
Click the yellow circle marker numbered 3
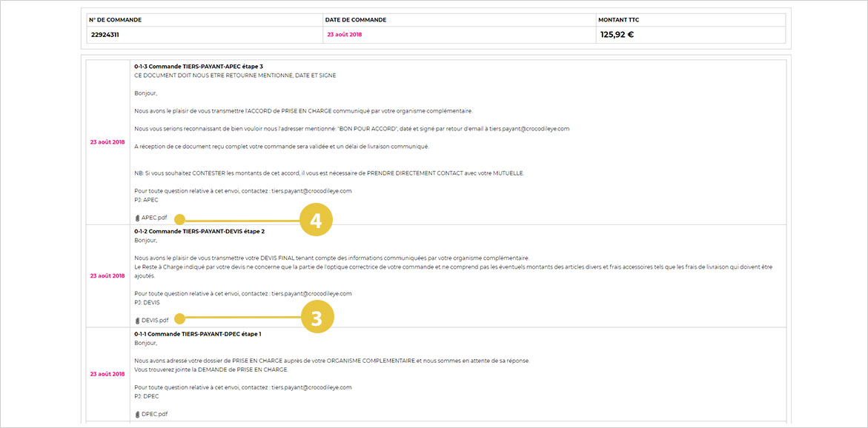pyautogui.click(x=317, y=319)
